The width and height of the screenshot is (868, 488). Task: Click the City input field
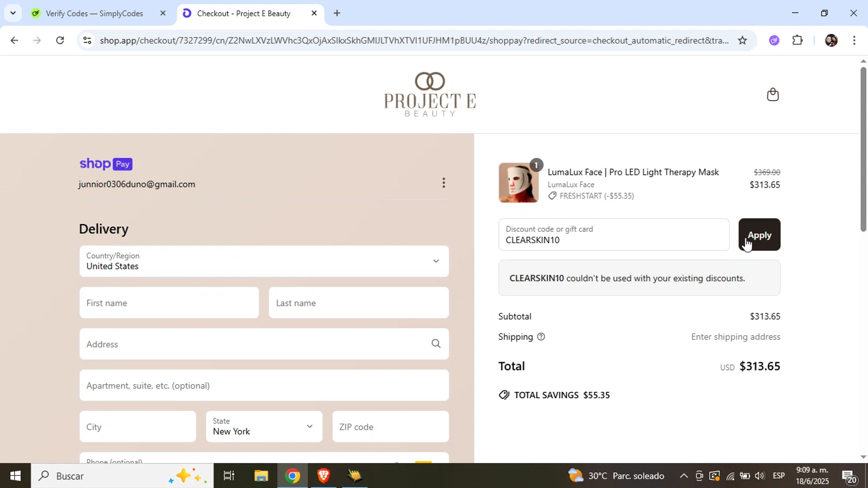tap(138, 427)
